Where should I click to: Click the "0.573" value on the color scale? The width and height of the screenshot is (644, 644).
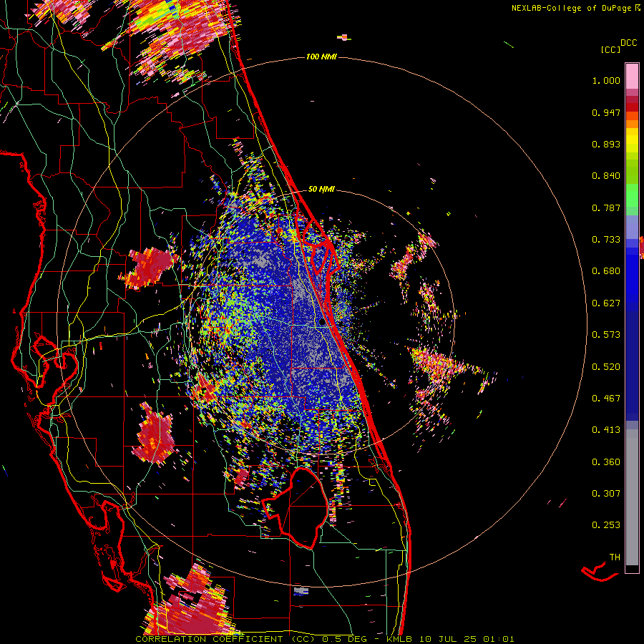point(606,335)
